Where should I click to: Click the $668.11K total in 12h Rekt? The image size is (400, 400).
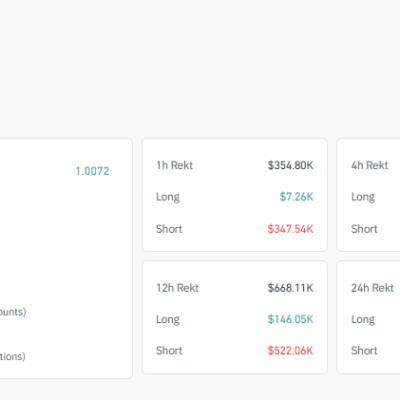coord(290,288)
